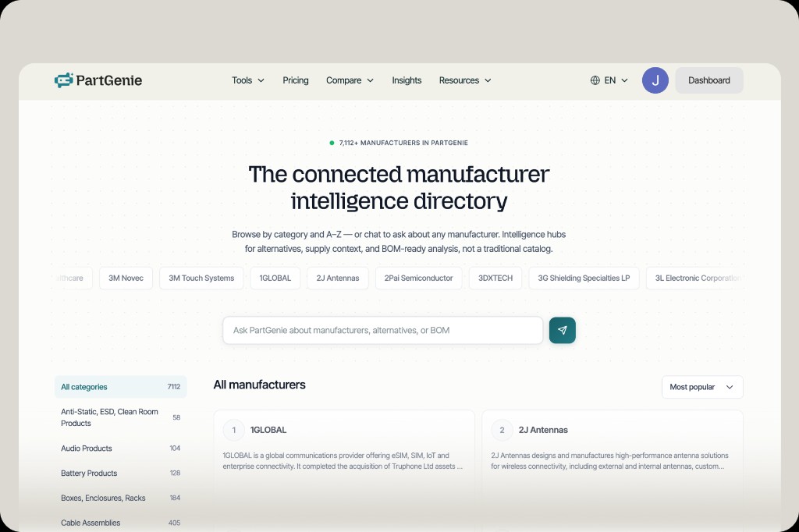Click the All manufacturers heading
The width and height of the screenshot is (799, 532).
[x=259, y=385]
